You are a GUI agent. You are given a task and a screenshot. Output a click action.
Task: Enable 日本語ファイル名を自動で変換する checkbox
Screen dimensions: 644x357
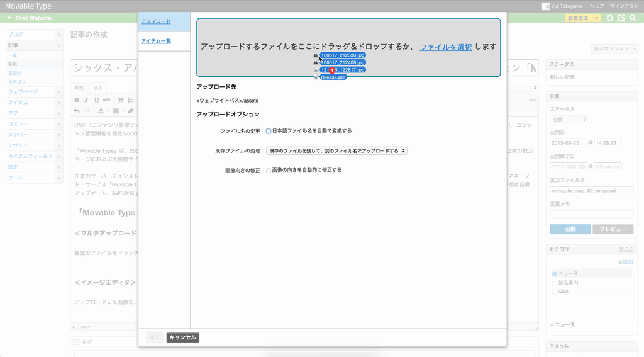[x=269, y=131]
